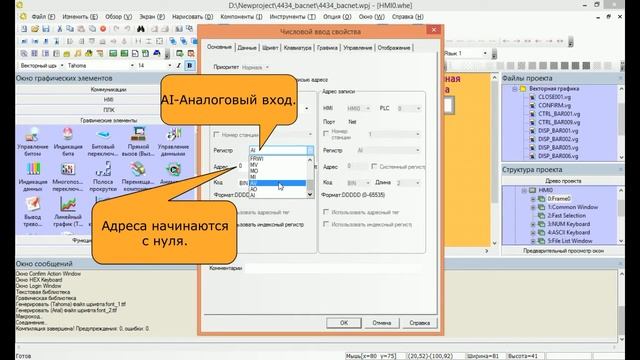Click the red stop circle toolbar icon
This screenshot has width=640, height=360.
tap(103, 29)
